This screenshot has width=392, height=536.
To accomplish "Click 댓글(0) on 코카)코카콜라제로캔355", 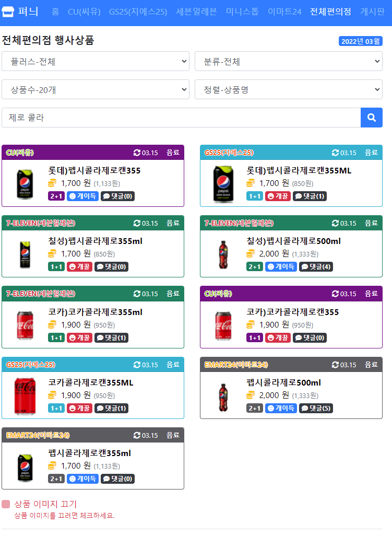I will pos(310,337).
